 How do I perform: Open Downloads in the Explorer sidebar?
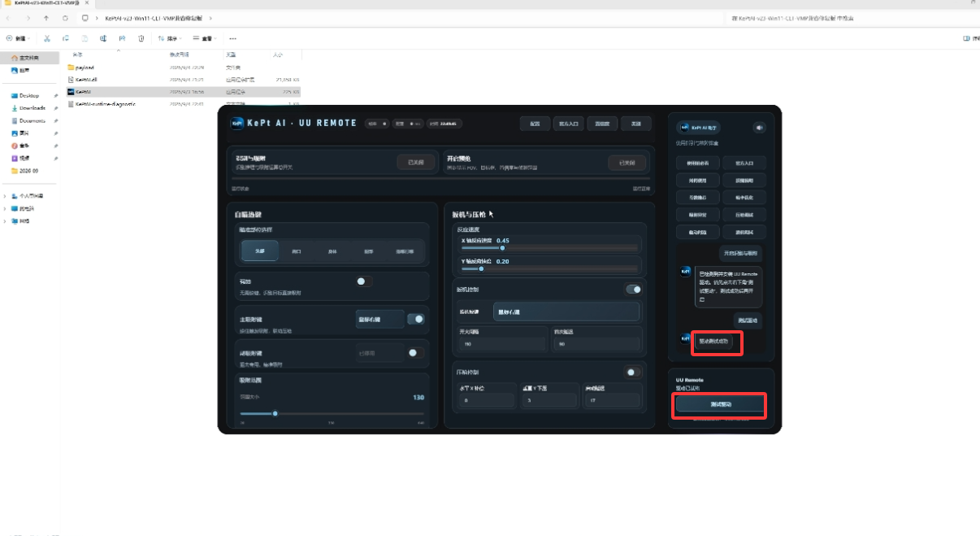tap(32, 107)
